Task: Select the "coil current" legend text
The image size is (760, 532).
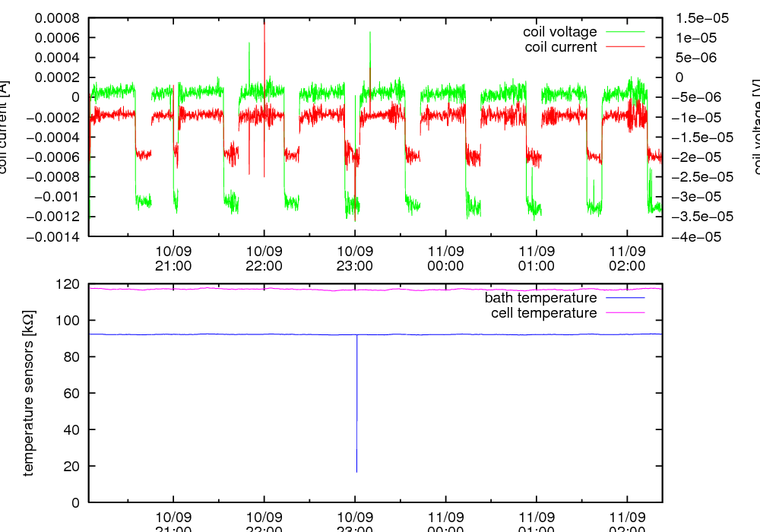Action: [x=561, y=47]
